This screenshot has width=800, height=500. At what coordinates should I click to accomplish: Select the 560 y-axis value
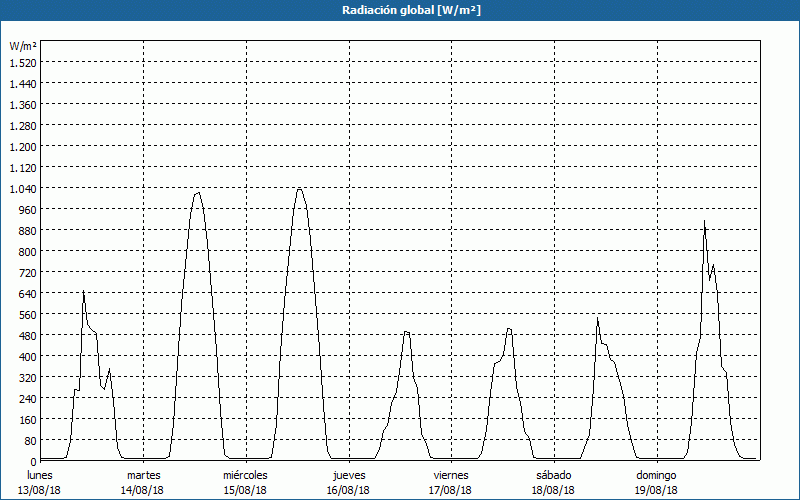pyautogui.click(x=28, y=314)
